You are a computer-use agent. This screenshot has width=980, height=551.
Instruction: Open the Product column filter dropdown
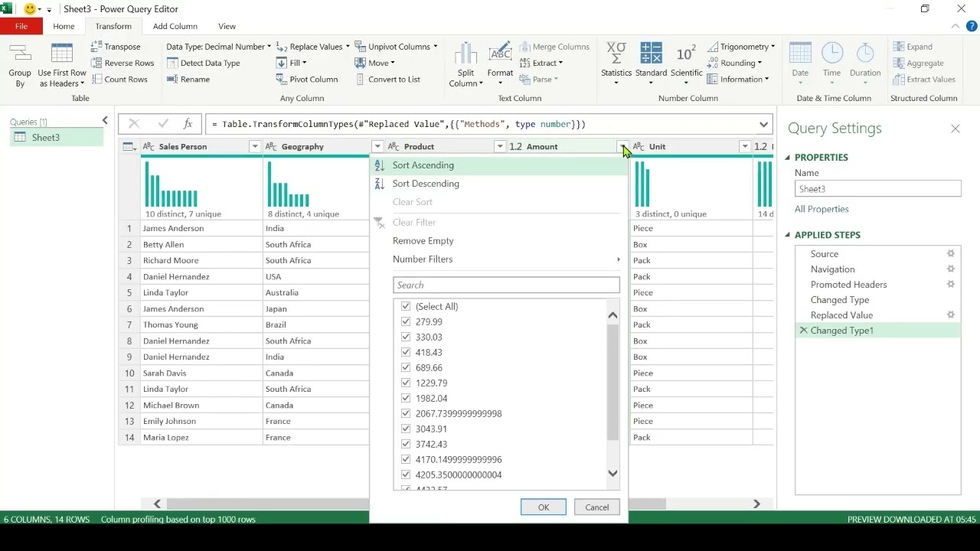500,146
